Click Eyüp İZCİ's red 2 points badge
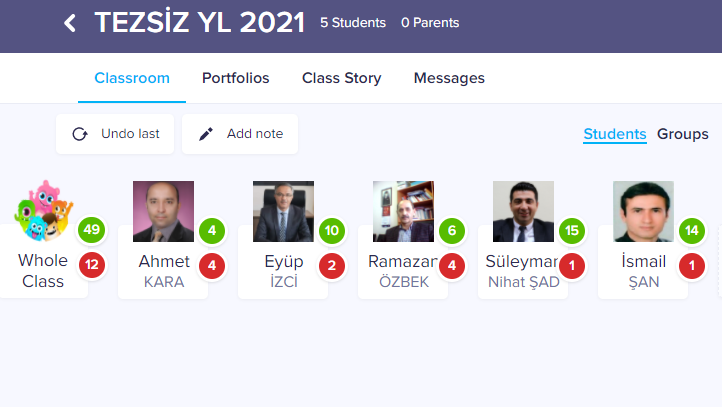 pyautogui.click(x=331, y=265)
